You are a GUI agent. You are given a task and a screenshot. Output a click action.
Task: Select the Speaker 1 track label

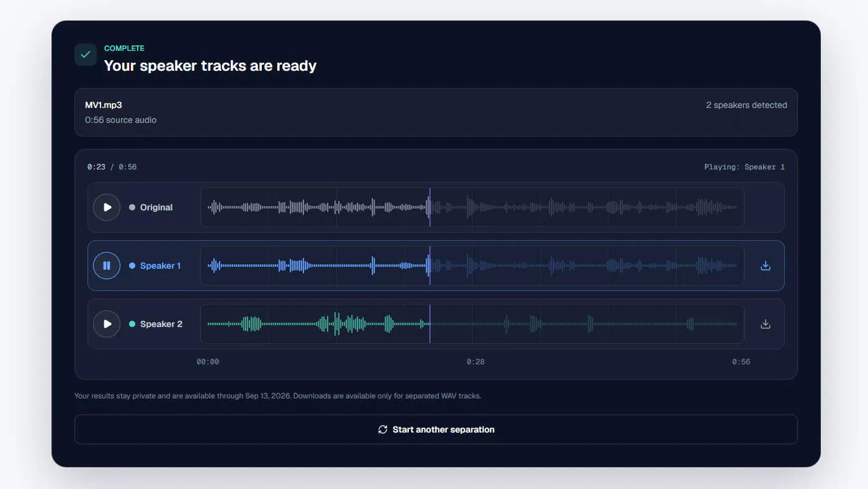(x=161, y=266)
